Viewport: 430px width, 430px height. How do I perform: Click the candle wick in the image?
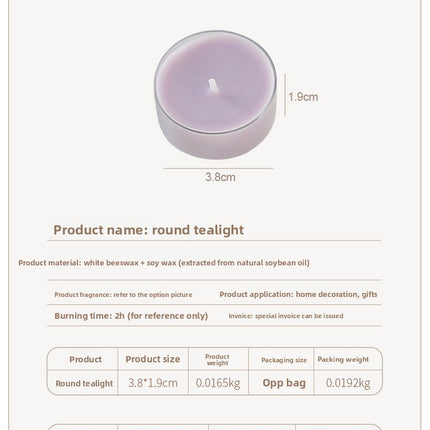pyautogui.click(x=213, y=86)
